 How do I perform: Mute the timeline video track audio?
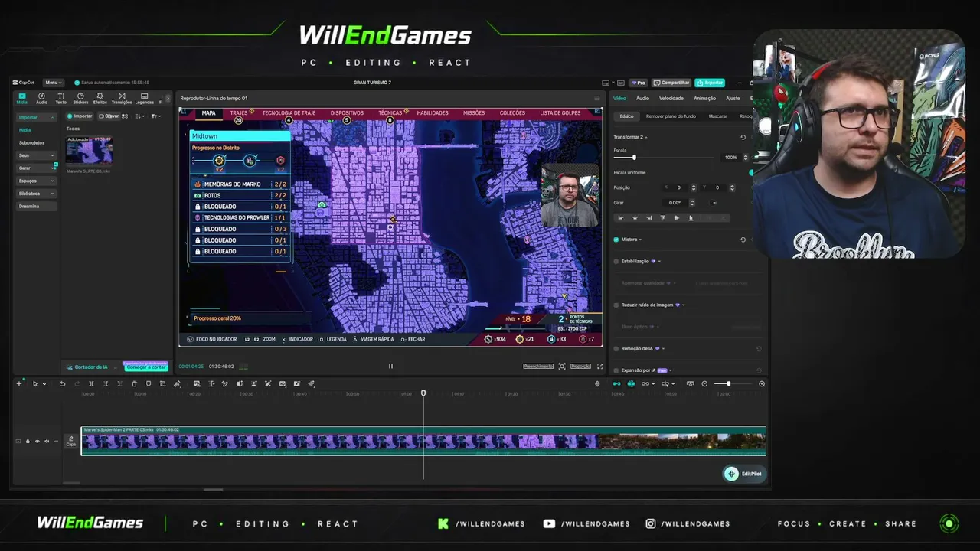tap(46, 442)
